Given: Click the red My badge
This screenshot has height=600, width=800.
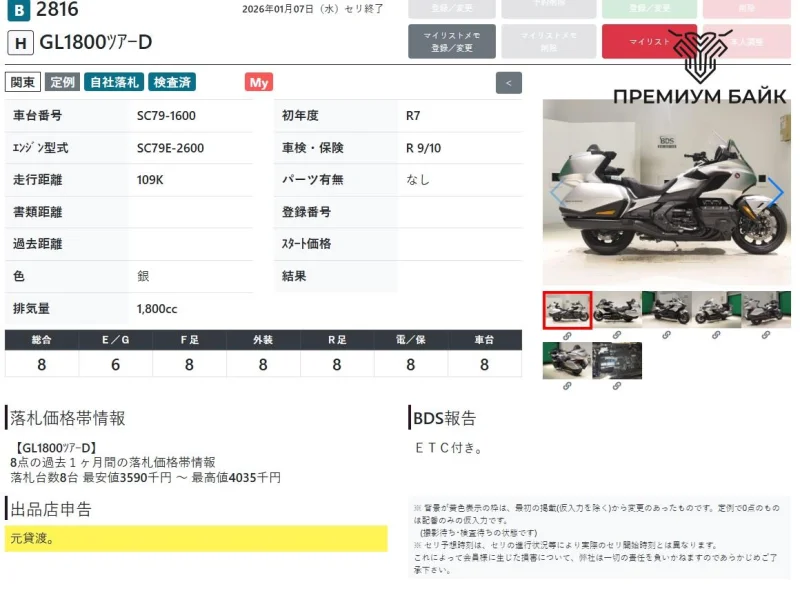Looking at the screenshot, I should (258, 82).
